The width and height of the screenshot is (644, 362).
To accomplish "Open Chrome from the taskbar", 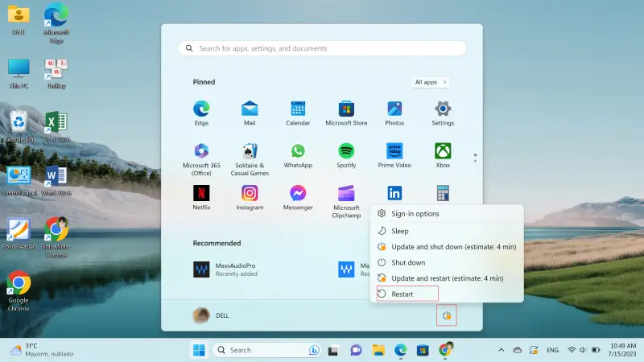I will (x=445, y=350).
